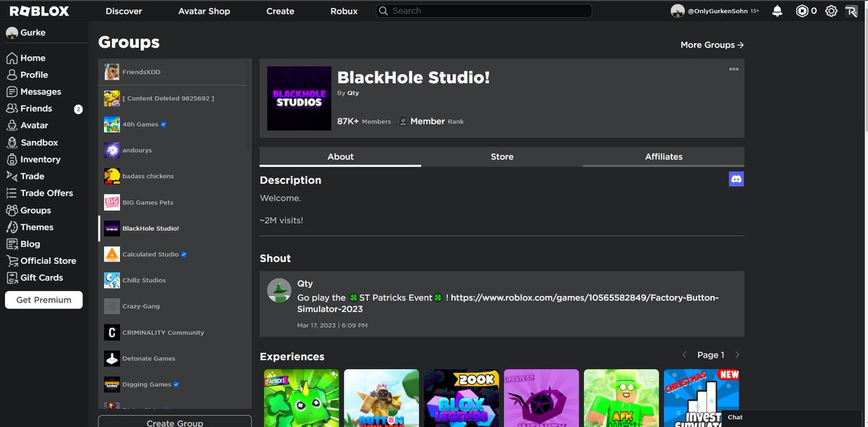
Task: Click the More Groups link
Action: pyautogui.click(x=712, y=45)
